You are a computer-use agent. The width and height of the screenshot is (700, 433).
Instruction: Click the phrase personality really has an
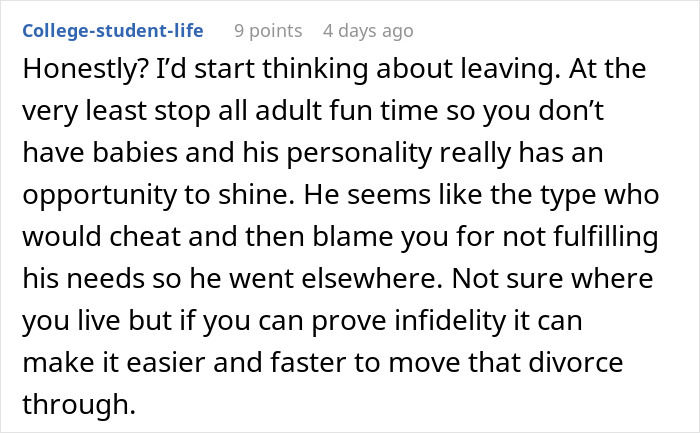[445, 154]
